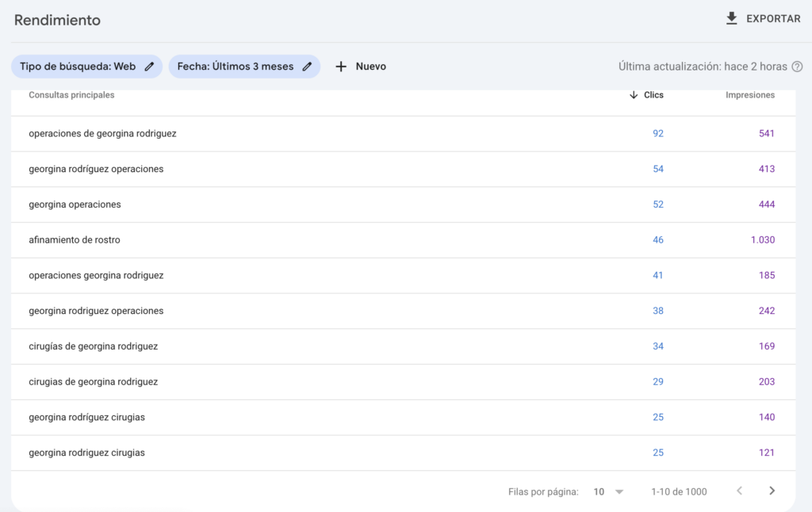Click the pencil icon on the search type filter
Viewport: 812px width, 512px height.
148,67
